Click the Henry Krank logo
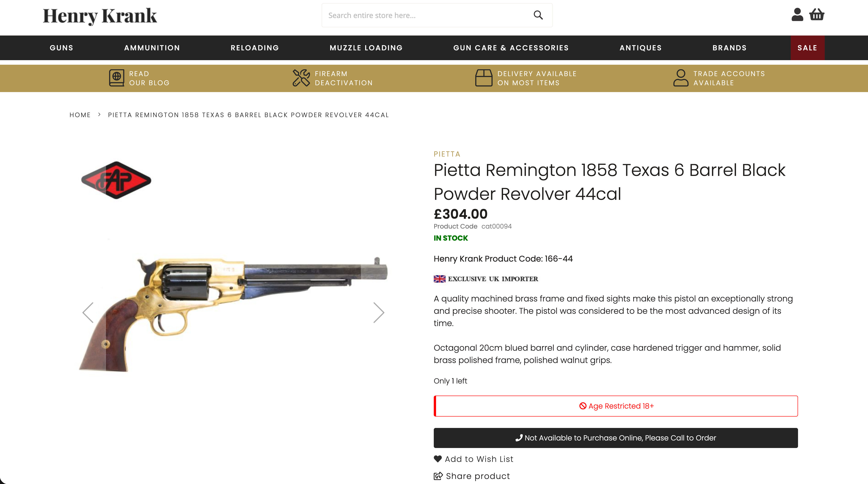 pyautogui.click(x=100, y=16)
